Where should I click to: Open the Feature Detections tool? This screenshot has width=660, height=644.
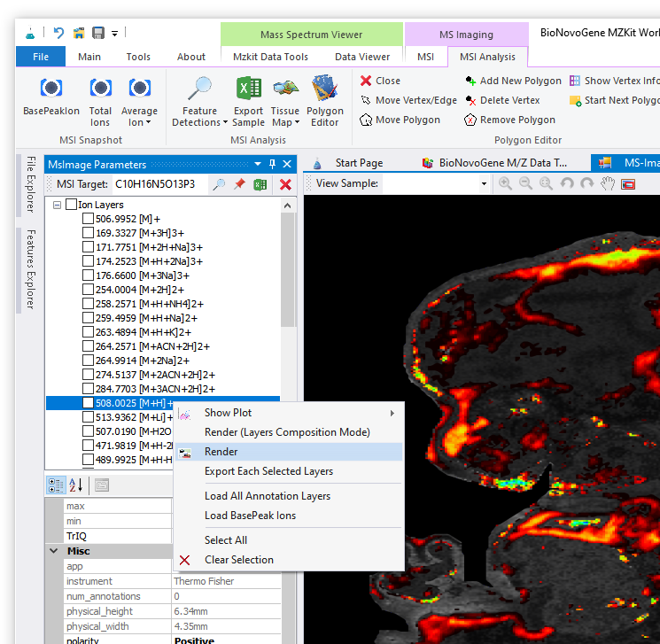pos(200,101)
